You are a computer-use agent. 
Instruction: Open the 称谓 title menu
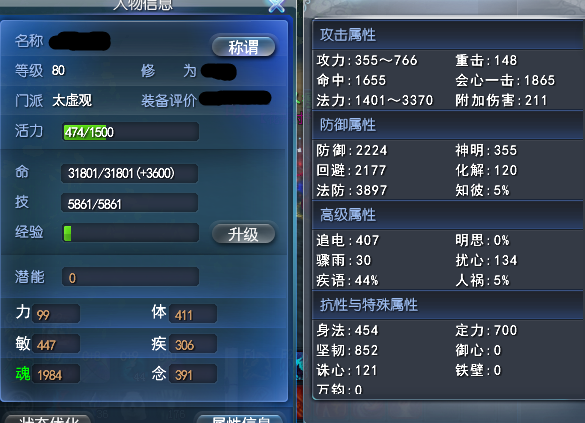(243, 47)
